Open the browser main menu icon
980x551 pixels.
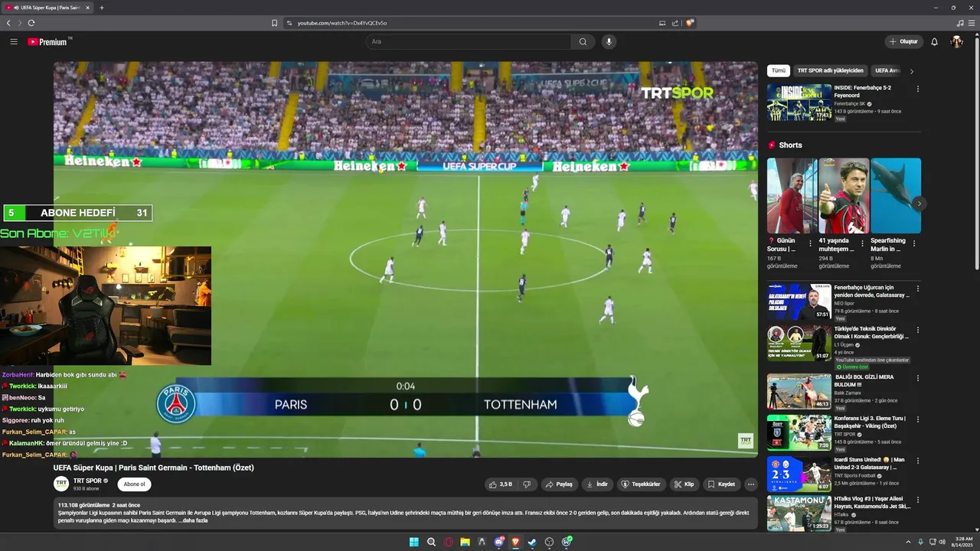(972, 23)
